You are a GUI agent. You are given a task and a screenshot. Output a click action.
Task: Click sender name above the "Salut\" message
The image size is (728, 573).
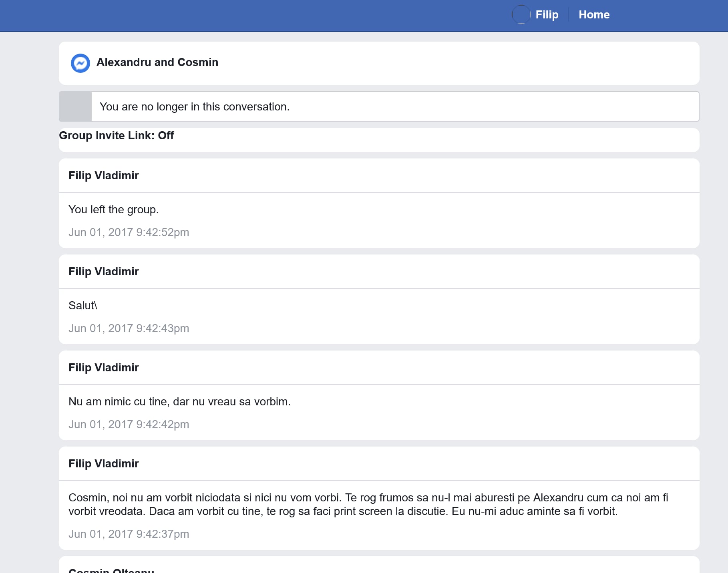coord(103,272)
